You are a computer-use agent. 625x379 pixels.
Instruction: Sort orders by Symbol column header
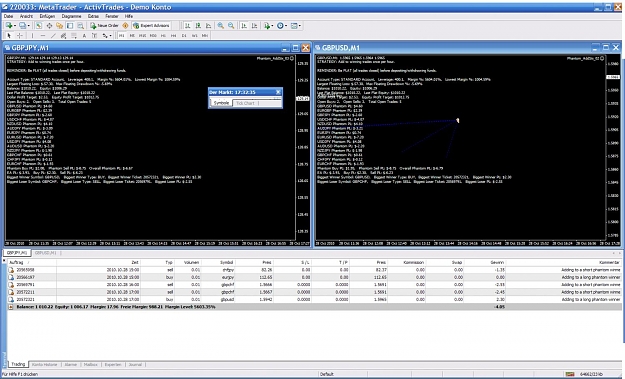(x=219, y=262)
